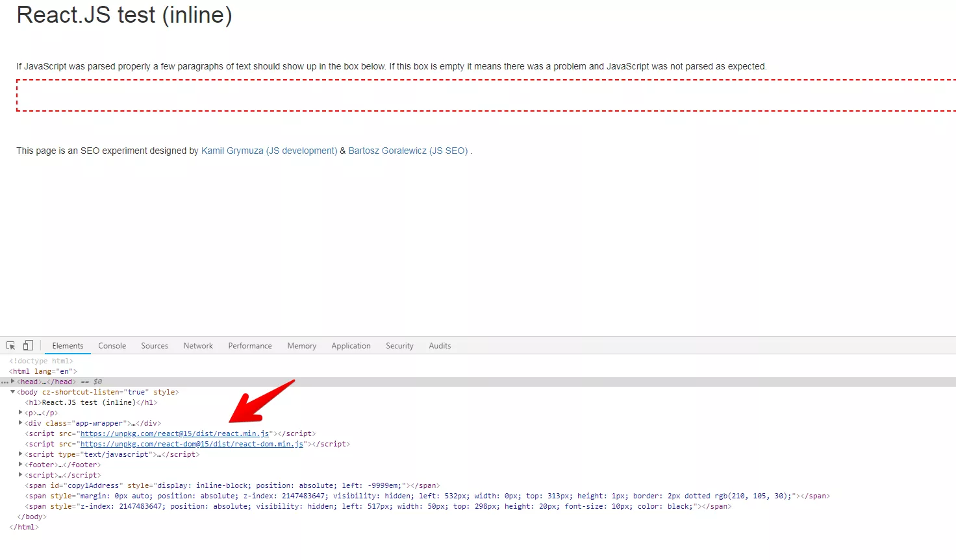Select the span with dotted border style row

427,496
